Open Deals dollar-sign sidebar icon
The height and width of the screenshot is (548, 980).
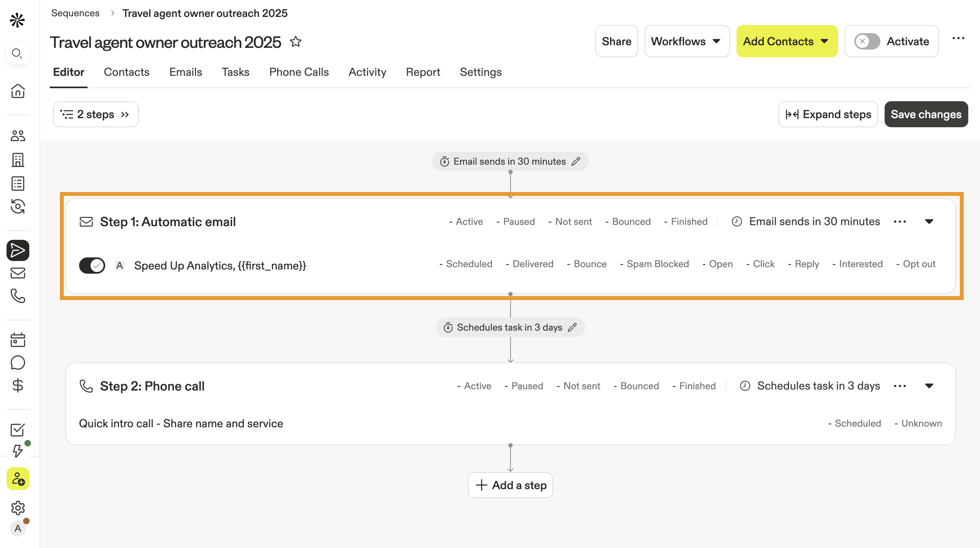(x=18, y=386)
